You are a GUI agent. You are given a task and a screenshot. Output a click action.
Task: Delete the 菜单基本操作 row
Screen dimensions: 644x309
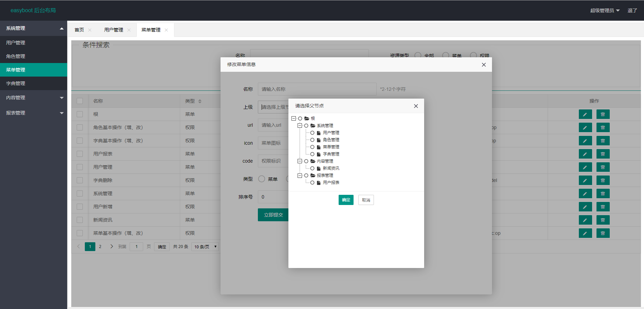603,233
